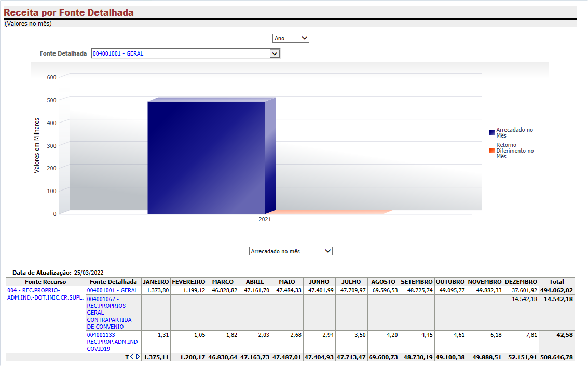Image resolution: width=588 pixels, height=366 pixels.
Task: Click the 'Retorno Diferimento no Mês' legend label
Action: click(x=515, y=151)
